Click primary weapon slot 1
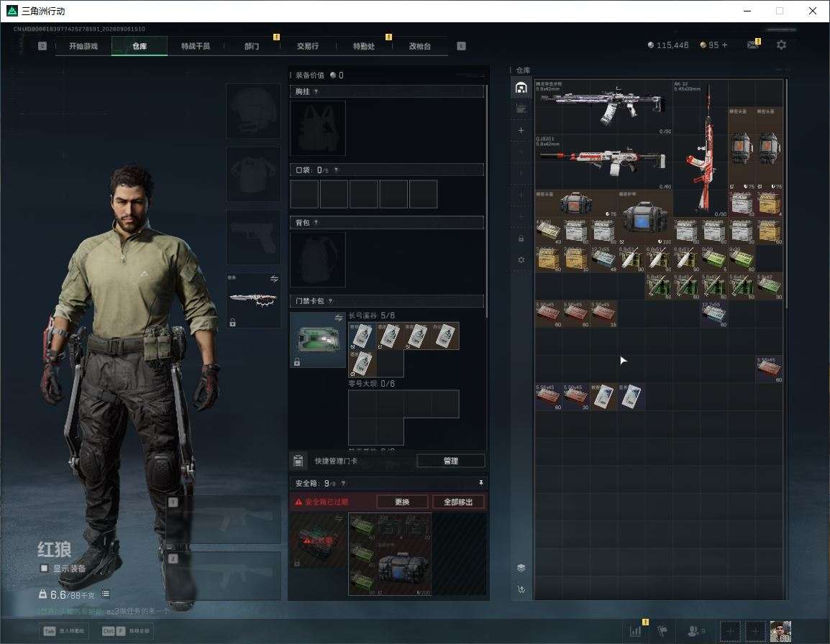The height and width of the screenshot is (644, 830). [x=224, y=520]
